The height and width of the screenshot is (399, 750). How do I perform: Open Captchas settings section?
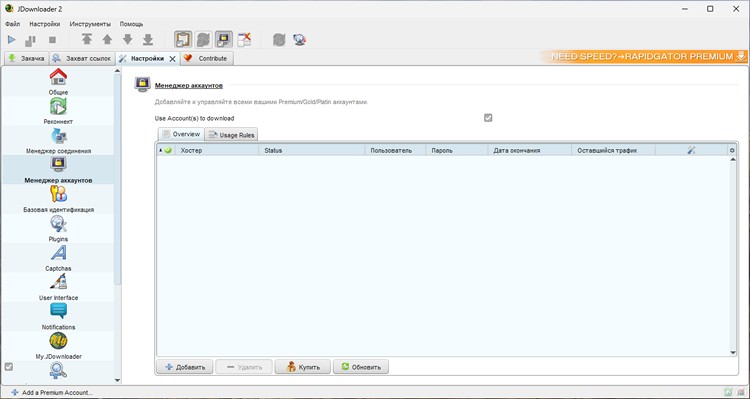(58, 257)
